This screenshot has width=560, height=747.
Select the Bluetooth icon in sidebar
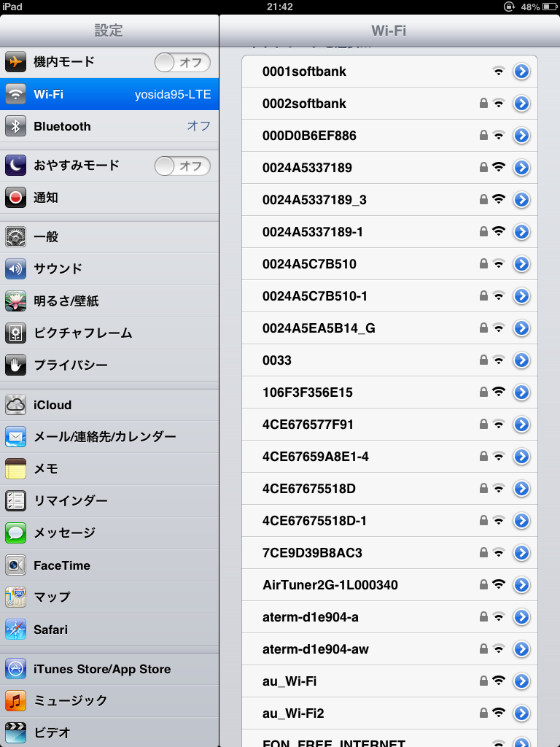point(16,126)
